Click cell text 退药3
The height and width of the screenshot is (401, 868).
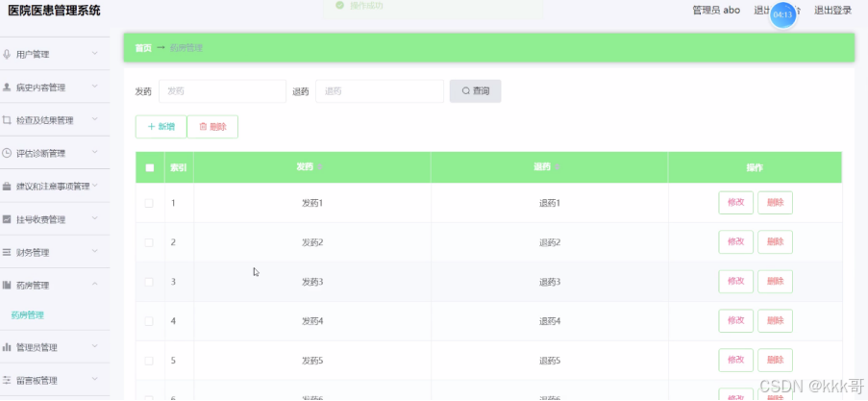[550, 282]
